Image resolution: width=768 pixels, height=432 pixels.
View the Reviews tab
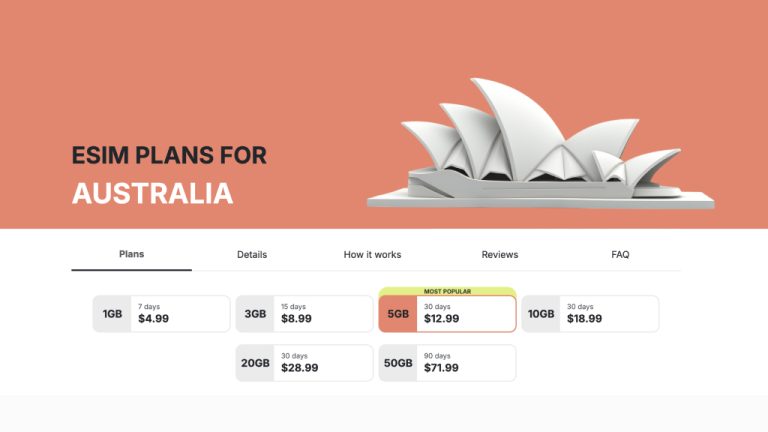(x=500, y=255)
